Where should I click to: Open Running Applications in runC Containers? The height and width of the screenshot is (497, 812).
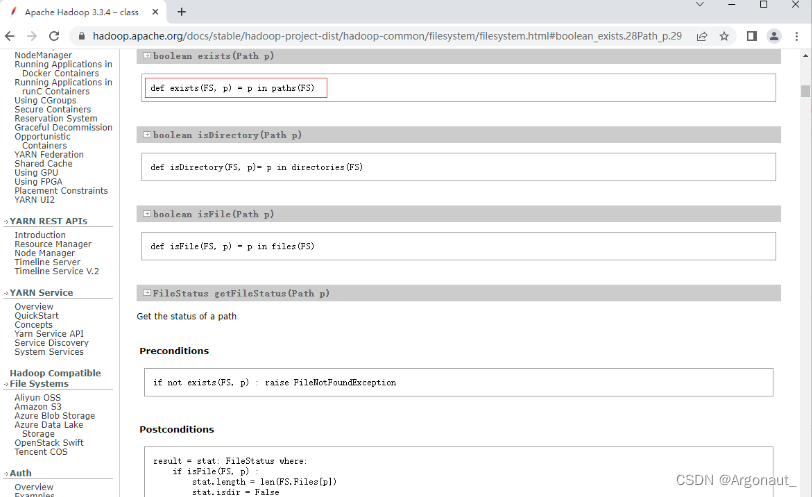click(x=63, y=86)
